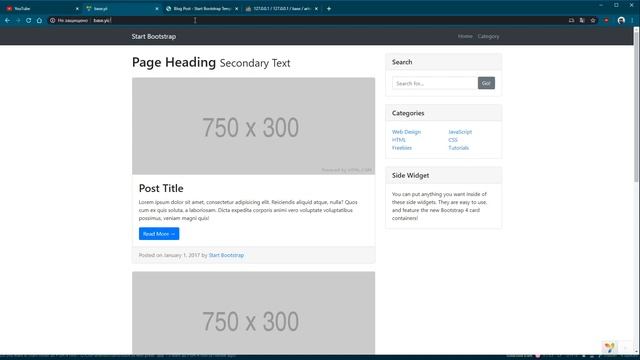
Task: Open the Tutorials category link
Action: pyautogui.click(x=458, y=148)
